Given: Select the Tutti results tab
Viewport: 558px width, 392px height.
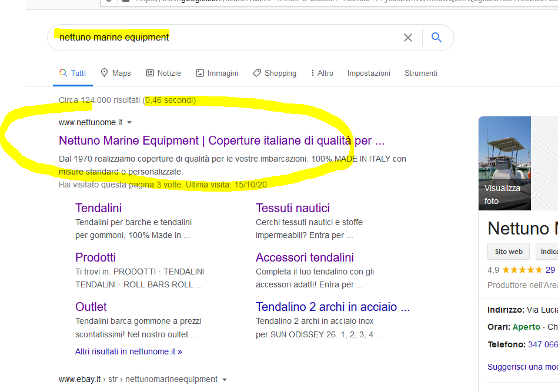Looking at the screenshot, I should click(x=72, y=73).
